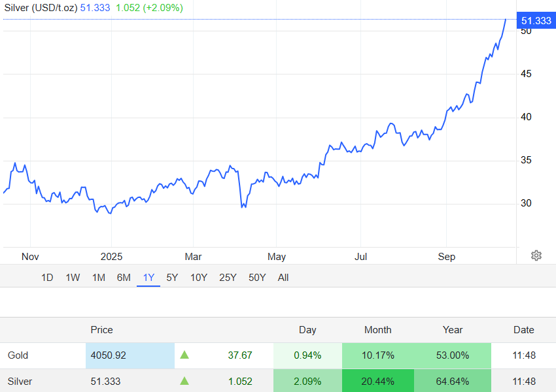Open the Silver row link
The height and width of the screenshot is (392, 556).
pyautogui.click(x=20, y=382)
